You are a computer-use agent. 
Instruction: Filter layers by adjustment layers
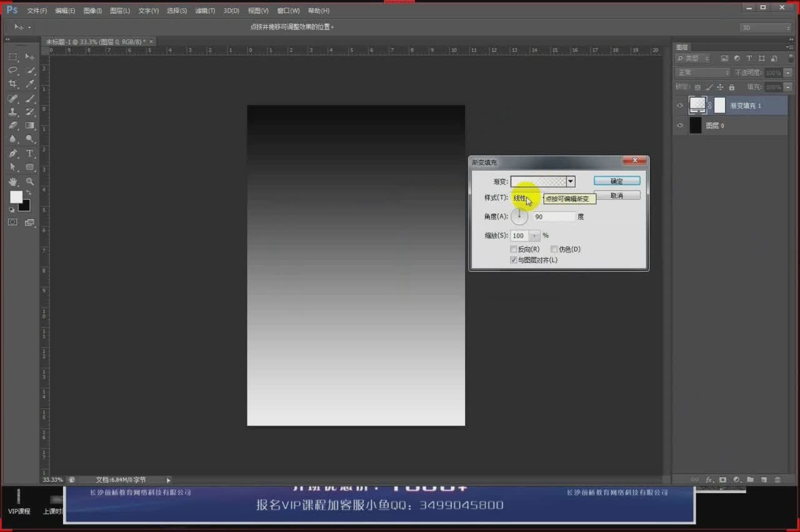point(737,58)
